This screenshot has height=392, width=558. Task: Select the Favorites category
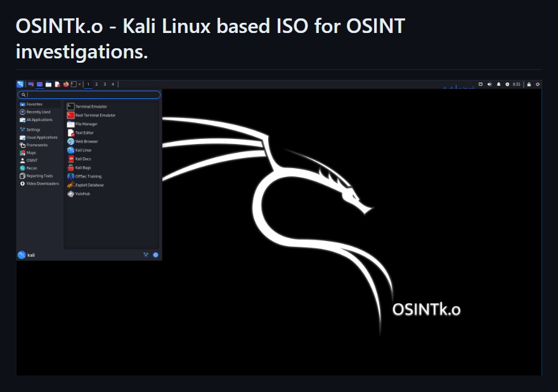point(39,104)
